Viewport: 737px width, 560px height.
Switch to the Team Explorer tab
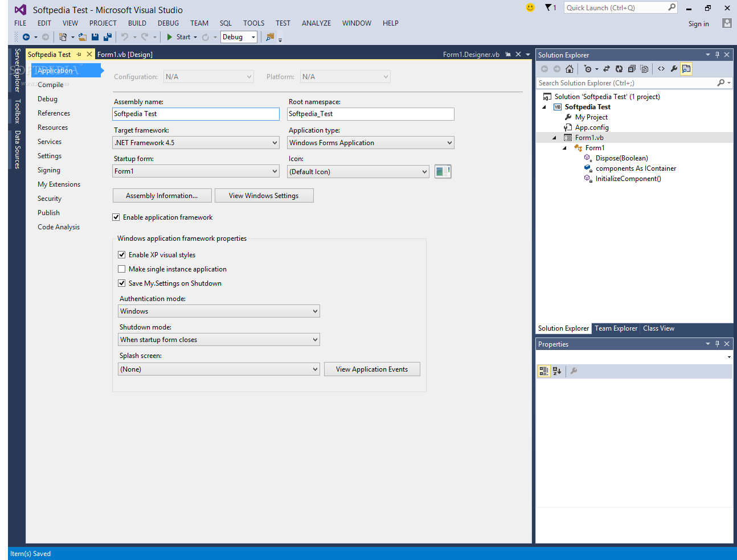tap(616, 328)
